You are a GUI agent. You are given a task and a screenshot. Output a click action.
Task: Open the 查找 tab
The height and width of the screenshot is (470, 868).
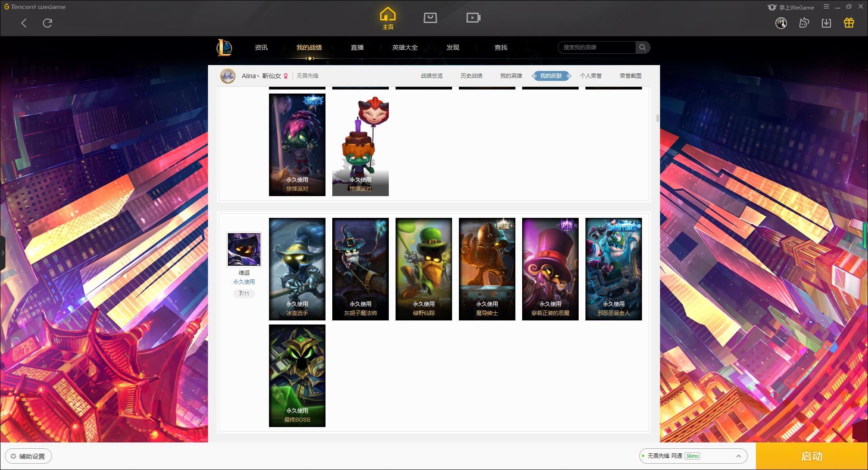click(501, 47)
